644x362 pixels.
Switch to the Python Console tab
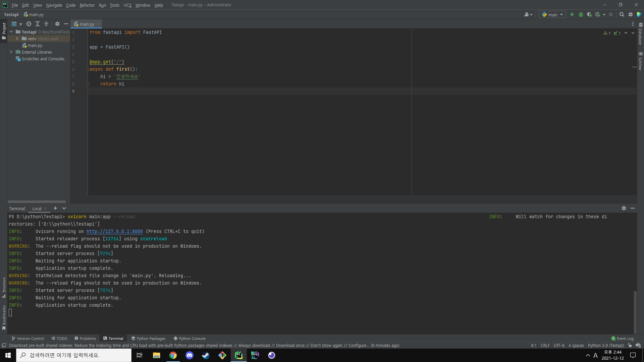pos(190,339)
